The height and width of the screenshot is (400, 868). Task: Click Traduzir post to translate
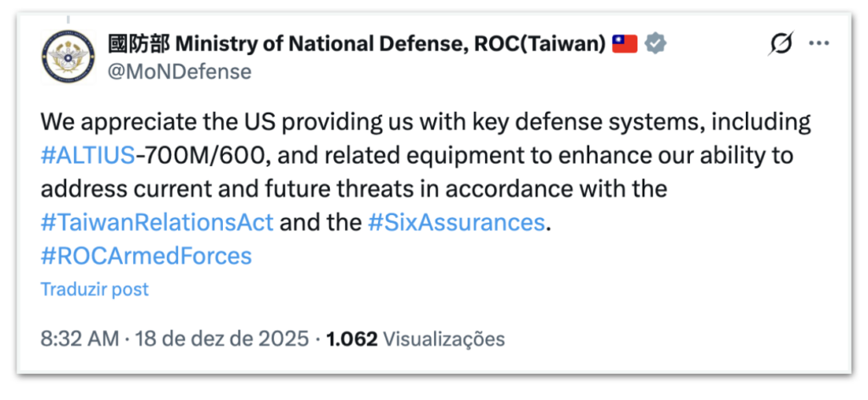pos(94,289)
